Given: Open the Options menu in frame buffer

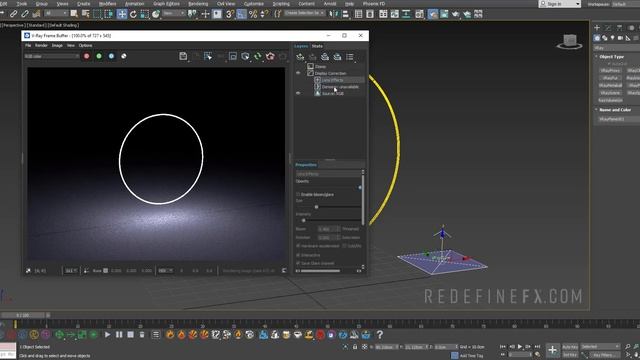Looking at the screenshot, I should tap(85, 45).
